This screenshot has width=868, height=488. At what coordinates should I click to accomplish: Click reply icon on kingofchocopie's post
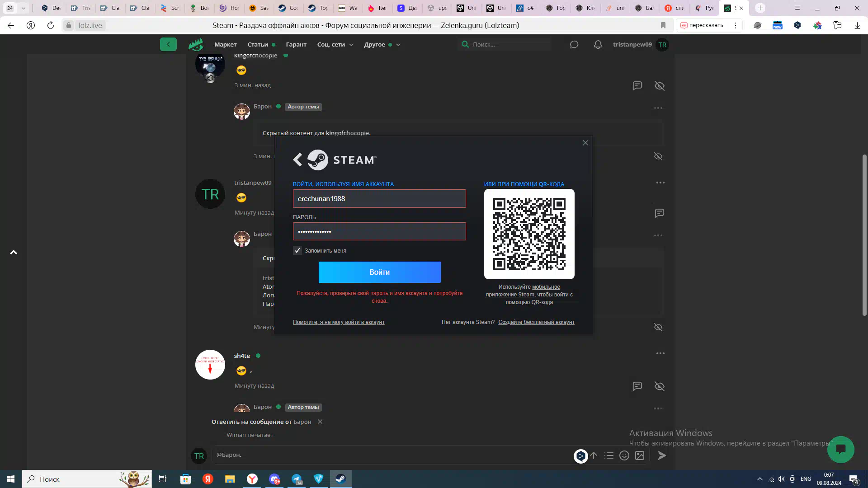[x=637, y=85]
